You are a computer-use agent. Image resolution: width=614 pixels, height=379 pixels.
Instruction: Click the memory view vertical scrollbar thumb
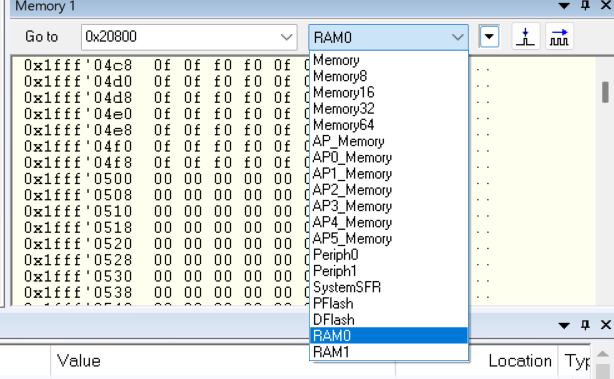(x=605, y=92)
